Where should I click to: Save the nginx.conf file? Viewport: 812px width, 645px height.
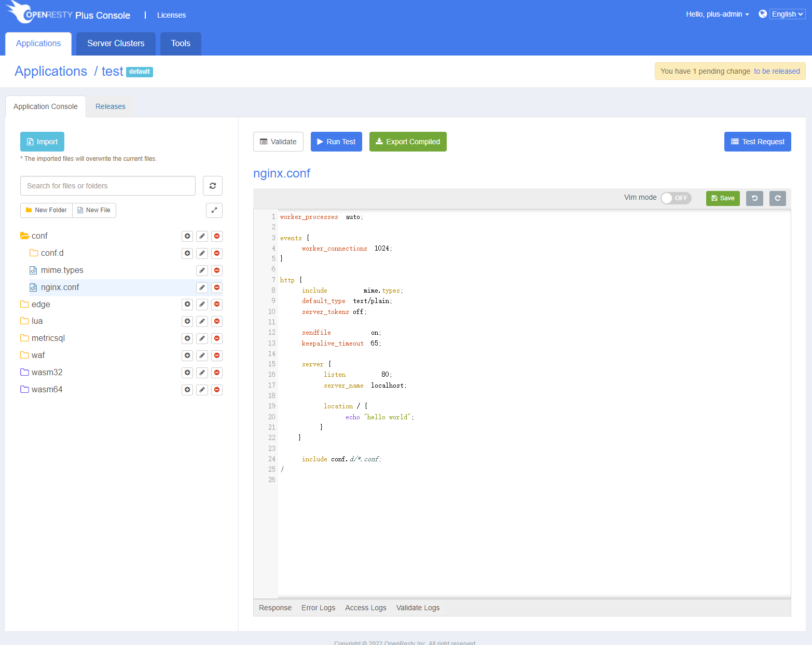click(723, 198)
